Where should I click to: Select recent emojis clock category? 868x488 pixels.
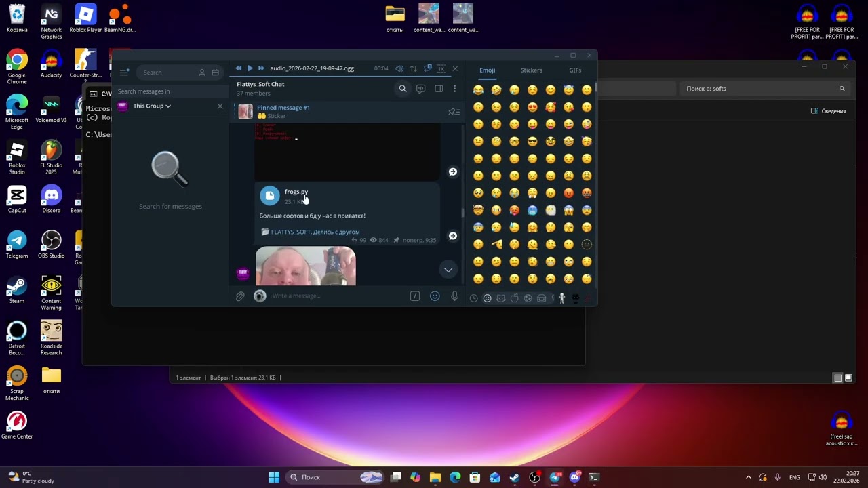click(473, 298)
